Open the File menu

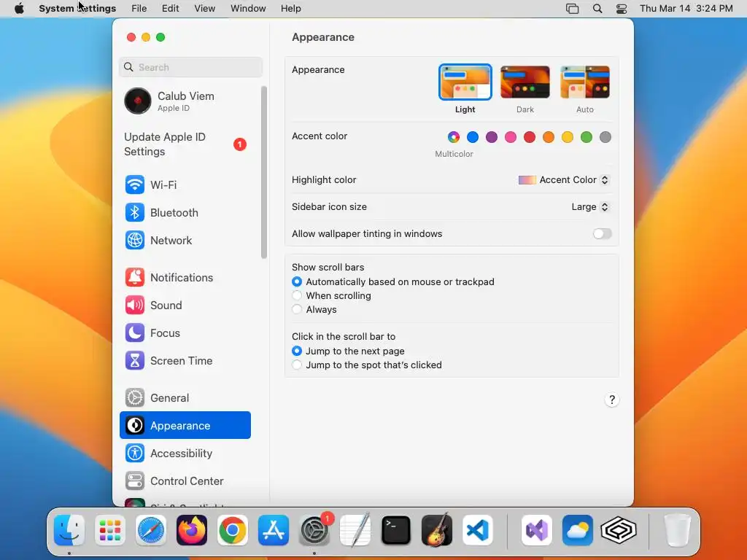[139, 9]
